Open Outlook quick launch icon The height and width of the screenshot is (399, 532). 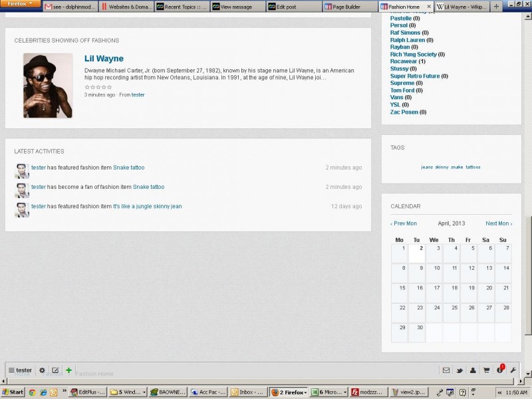(x=54, y=392)
